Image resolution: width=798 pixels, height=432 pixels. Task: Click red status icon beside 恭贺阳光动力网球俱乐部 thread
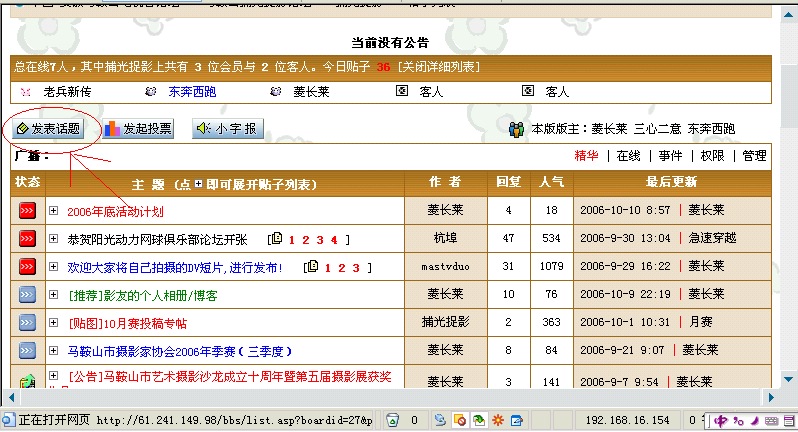point(27,239)
